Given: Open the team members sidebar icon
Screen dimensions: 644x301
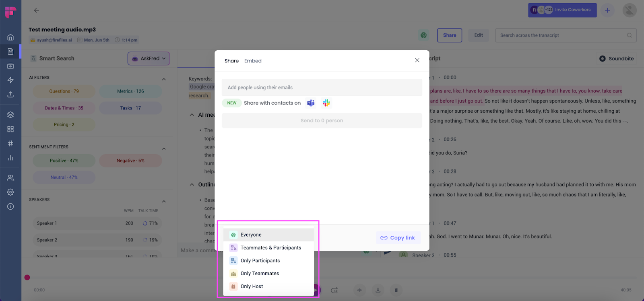Looking at the screenshot, I should point(10,177).
